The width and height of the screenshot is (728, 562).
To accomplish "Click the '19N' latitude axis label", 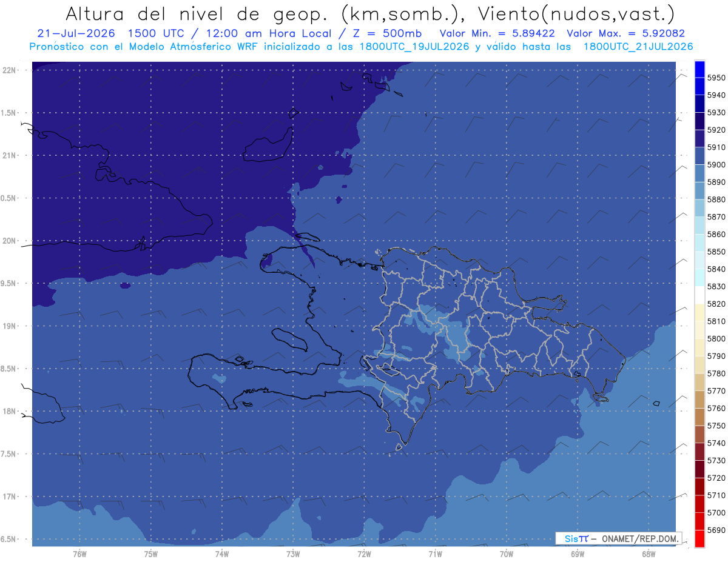I will (x=8, y=326).
